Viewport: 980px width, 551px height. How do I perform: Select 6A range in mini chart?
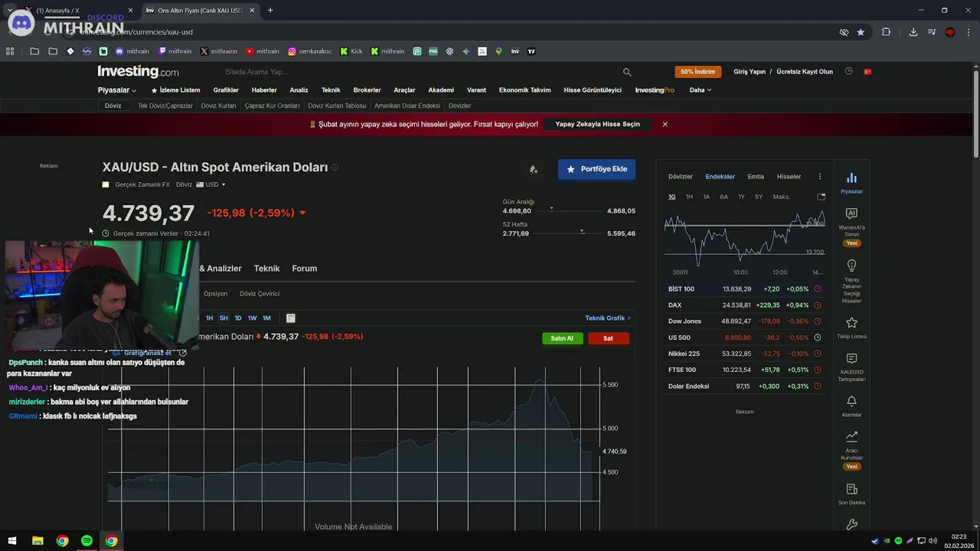(724, 197)
